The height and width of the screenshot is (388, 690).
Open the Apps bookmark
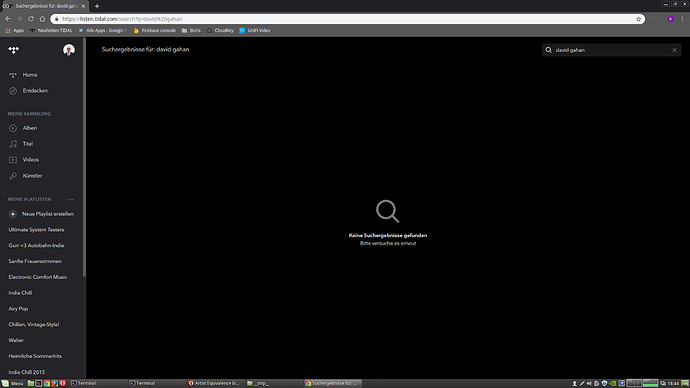(x=14, y=30)
